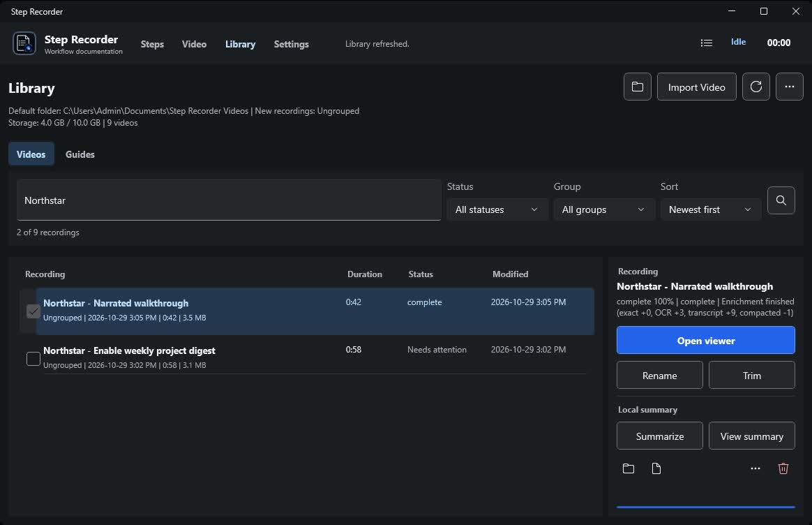Expand the All statuses dropdown
Viewport: 812px width, 525px height.
point(497,209)
